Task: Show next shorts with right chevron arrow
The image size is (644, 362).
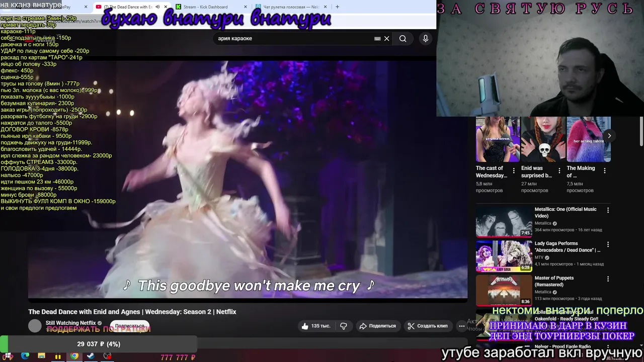Action: point(609,136)
